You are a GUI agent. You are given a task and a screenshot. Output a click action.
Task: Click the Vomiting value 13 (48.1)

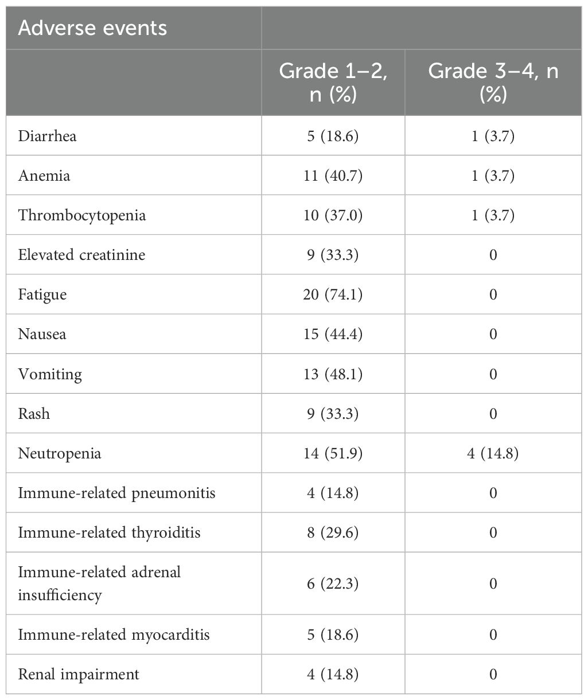click(x=333, y=374)
